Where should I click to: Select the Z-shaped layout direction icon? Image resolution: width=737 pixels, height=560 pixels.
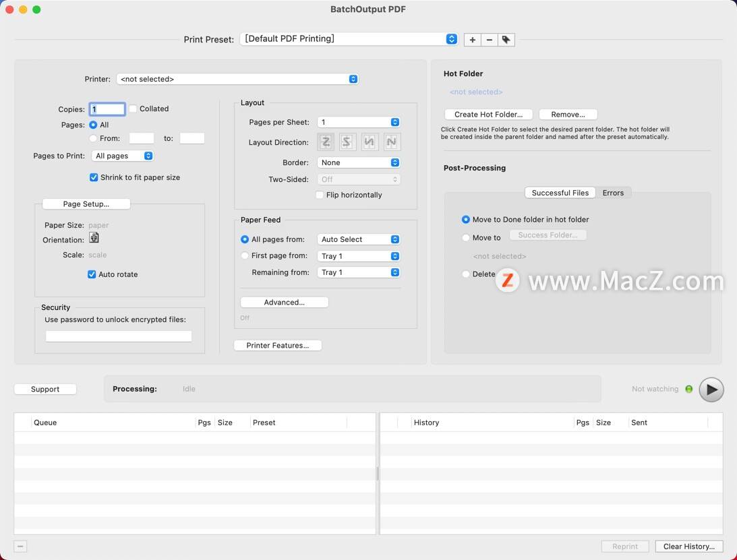[326, 142]
